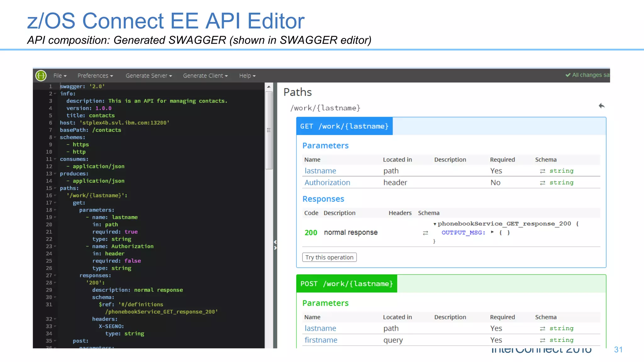The image size is (644, 362).
Task: Click the /work/{lastname} path title
Action: pos(325,108)
